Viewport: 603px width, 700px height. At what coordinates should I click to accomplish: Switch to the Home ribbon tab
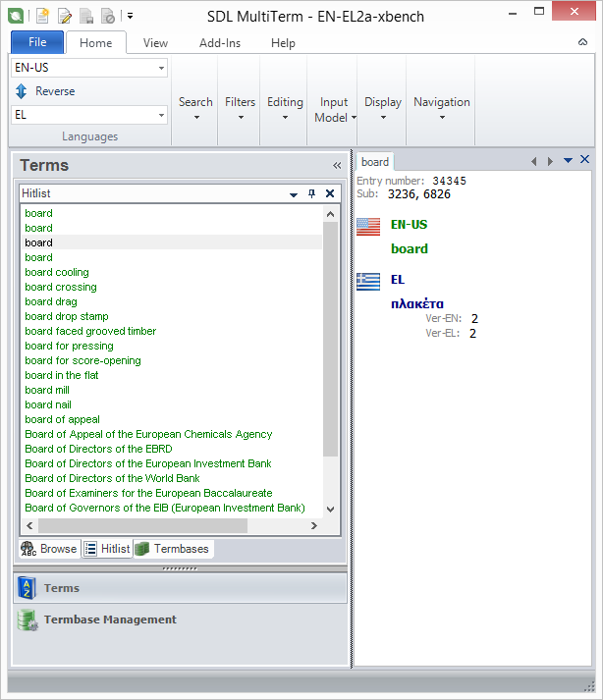(95, 43)
